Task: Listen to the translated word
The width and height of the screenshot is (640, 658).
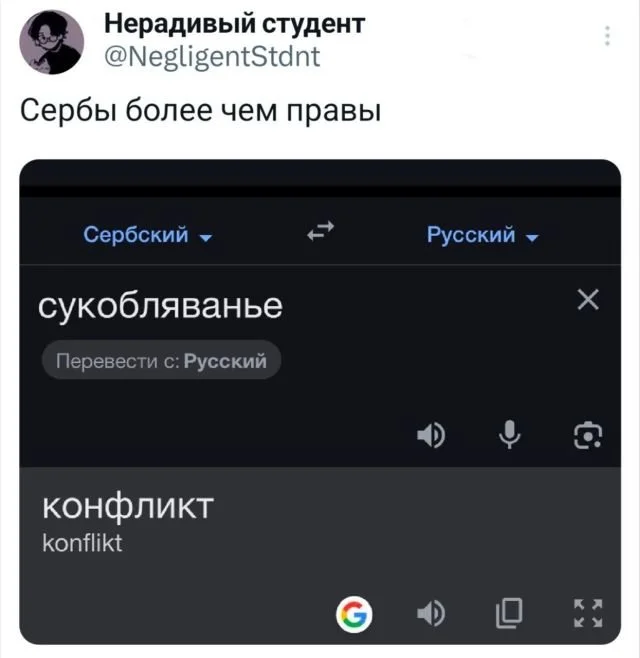Action: click(431, 613)
